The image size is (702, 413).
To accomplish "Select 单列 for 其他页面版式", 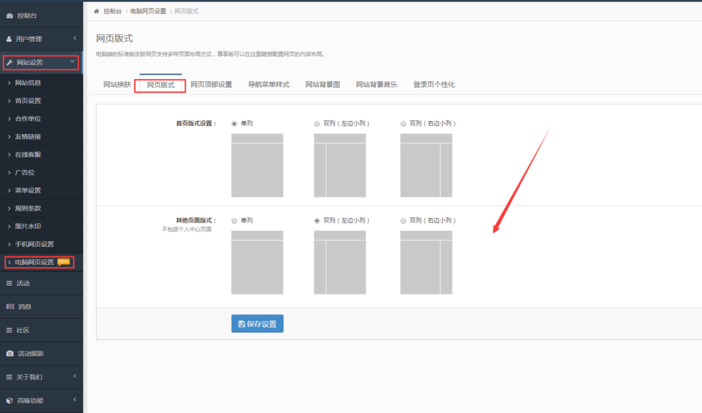I will [x=234, y=220].
